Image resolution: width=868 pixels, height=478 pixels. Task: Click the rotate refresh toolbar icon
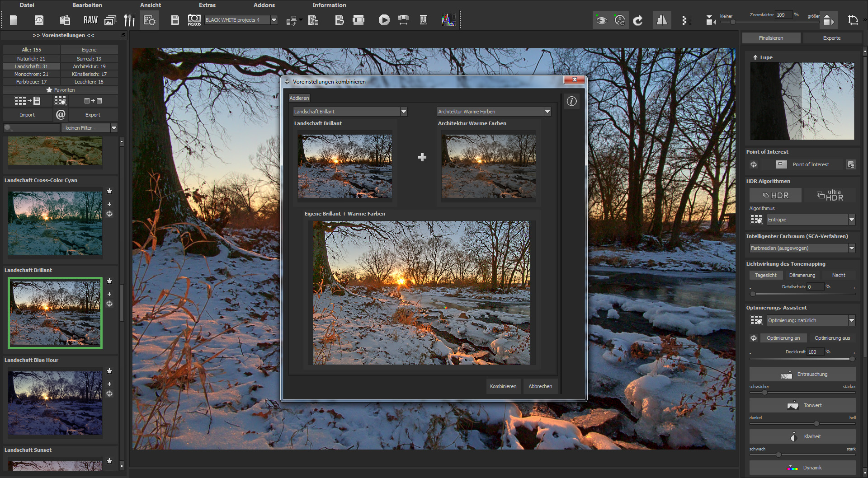[638, 20]
